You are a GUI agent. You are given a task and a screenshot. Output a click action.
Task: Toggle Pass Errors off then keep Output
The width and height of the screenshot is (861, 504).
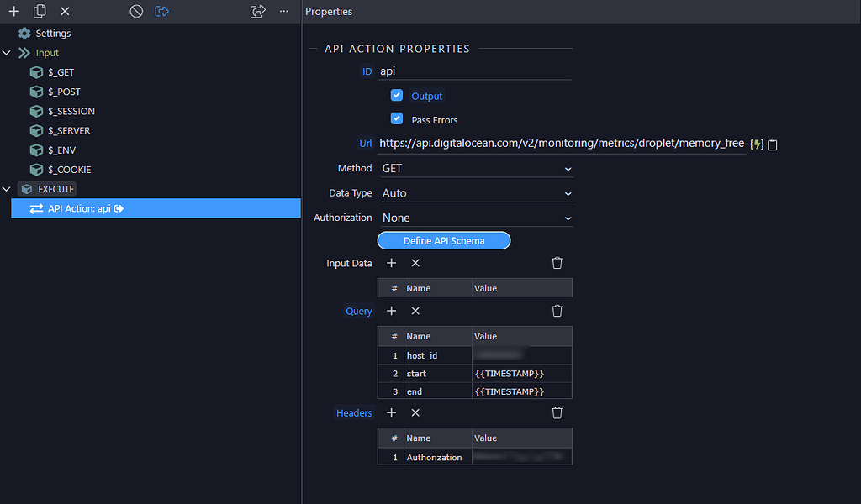398,119
